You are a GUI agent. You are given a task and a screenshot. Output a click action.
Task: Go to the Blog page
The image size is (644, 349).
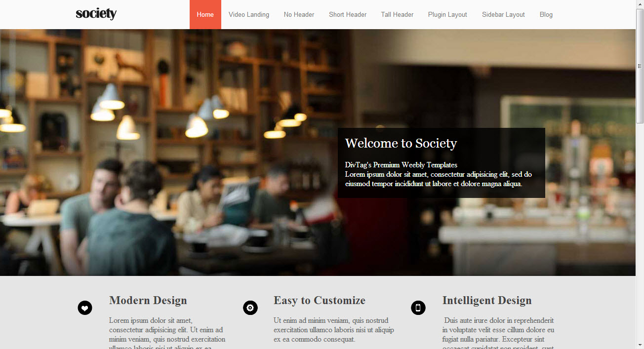pos(546,14)
